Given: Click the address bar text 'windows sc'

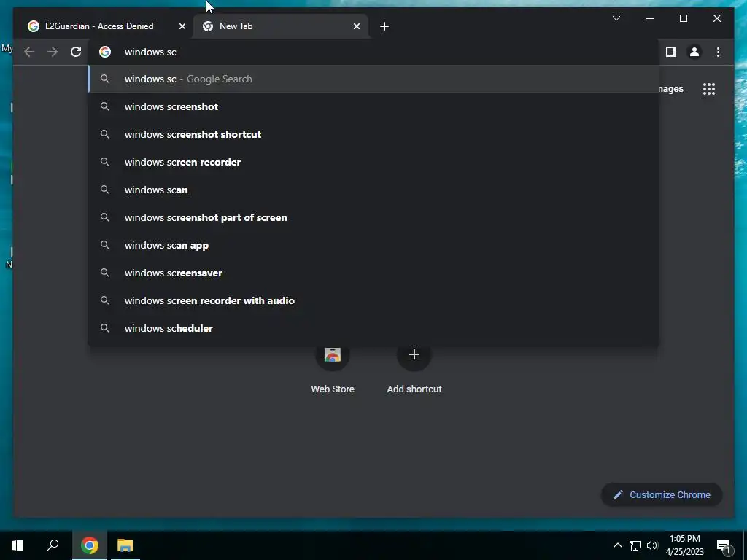Looking at the screenshot, I should click(150, 52).
